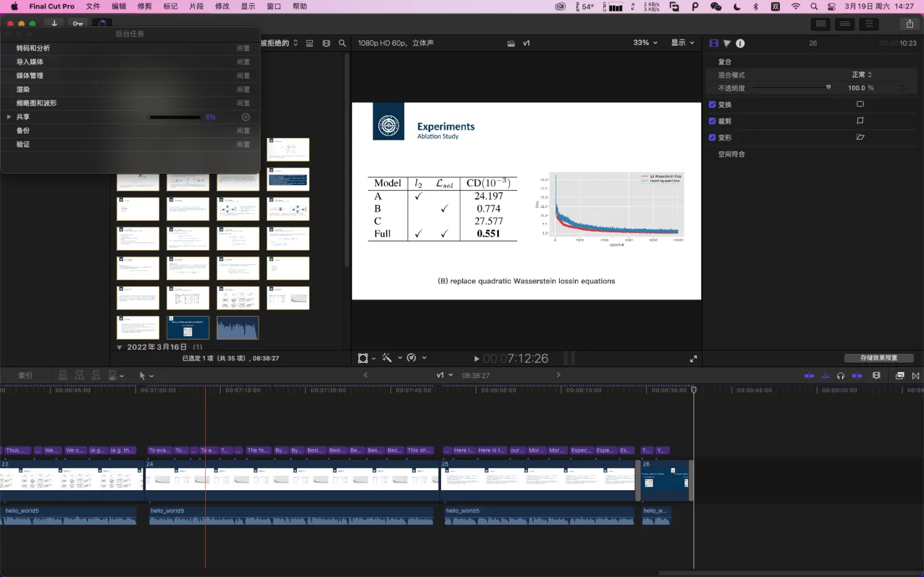This screenshot has height=577, width=924.
Task: Toggle headphone audio skimming icon in timeline
Action: (x=841, y=376)
